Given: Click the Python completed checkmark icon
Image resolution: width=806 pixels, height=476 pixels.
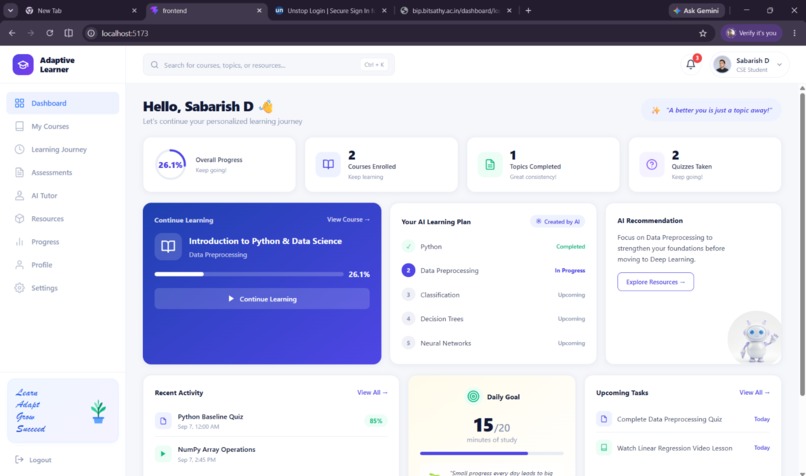Looking at the screenshot, I should point(408,246).
